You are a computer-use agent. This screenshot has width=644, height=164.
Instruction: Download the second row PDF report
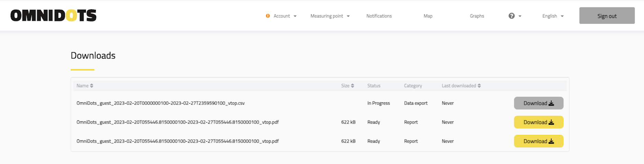pyautogui.click(x=538, y=122)
